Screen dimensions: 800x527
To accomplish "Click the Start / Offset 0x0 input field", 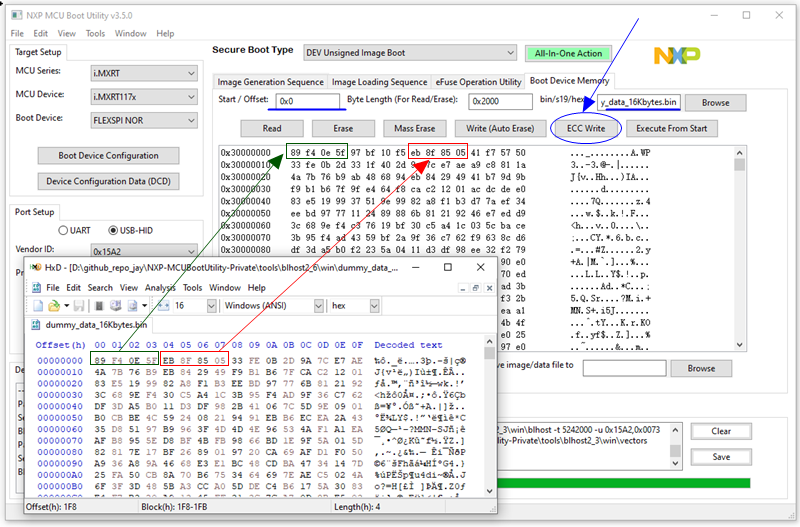I will click(308, 101).
